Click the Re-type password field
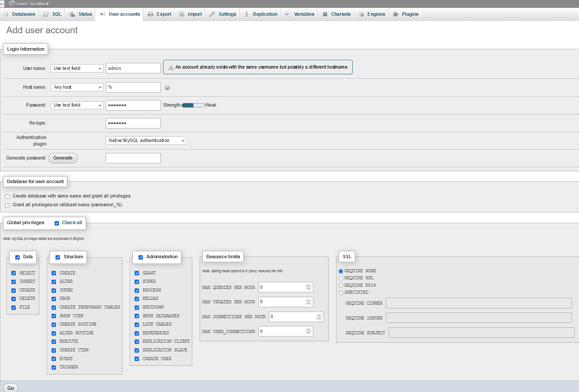 pyautogui.click(x=133, y=123)
